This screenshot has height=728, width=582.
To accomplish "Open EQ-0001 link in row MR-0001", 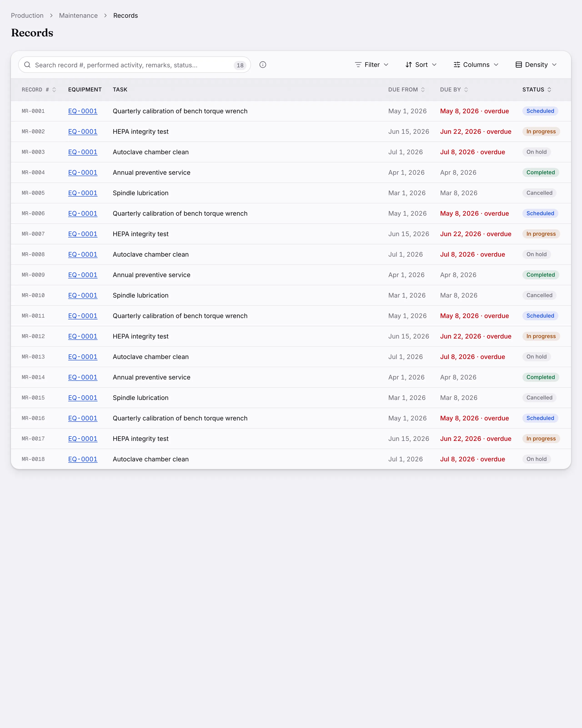I will (x=83, y=111).
